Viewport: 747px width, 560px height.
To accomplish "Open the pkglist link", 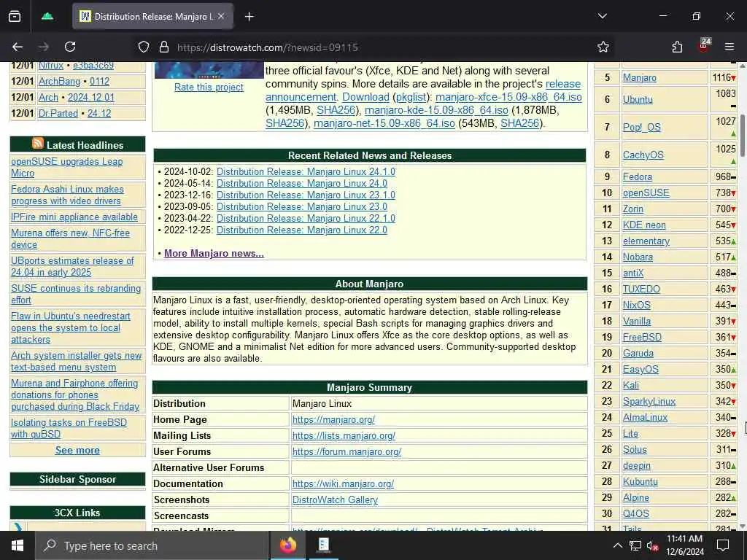I will pyautogui.click(x=411, y=97).
